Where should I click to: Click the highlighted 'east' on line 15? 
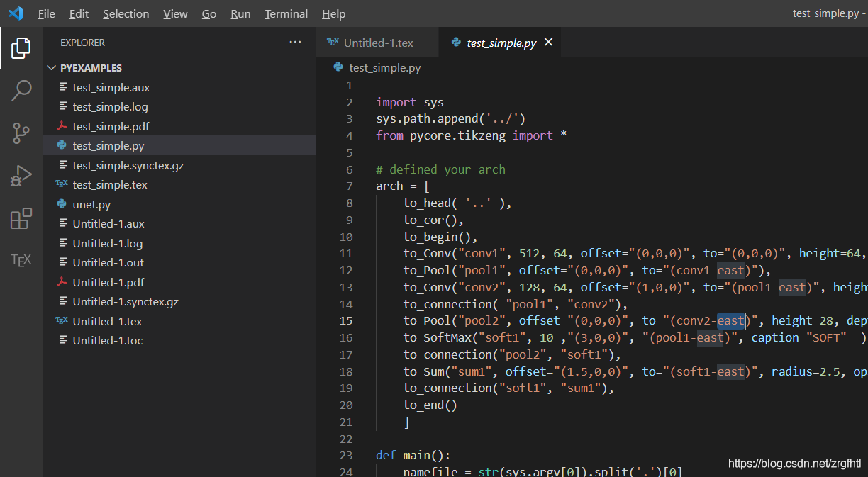coord(730,320)
